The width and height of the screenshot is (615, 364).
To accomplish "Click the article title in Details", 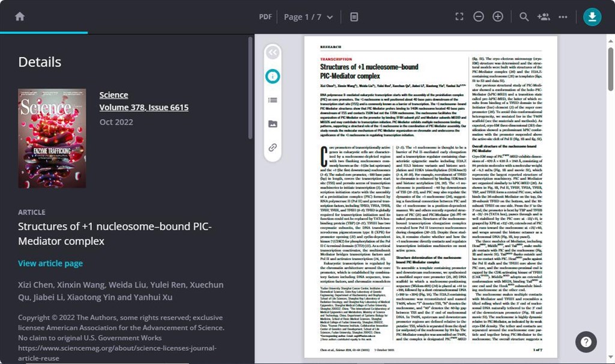I will click(x=115, y=234).
